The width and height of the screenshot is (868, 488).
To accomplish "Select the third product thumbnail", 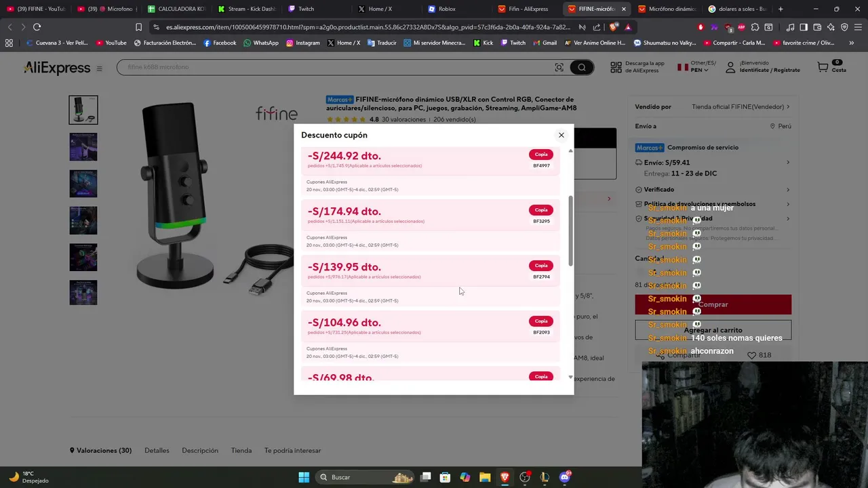I will tap(83, 183).
